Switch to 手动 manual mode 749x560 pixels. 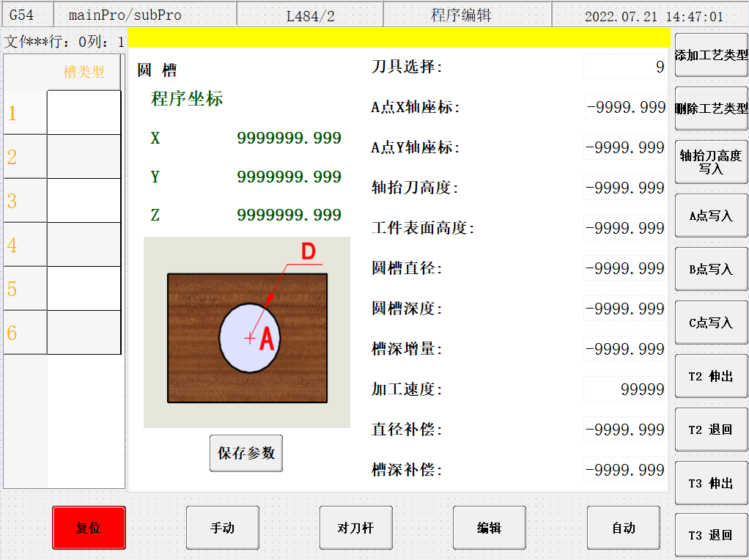coord(223,528)
